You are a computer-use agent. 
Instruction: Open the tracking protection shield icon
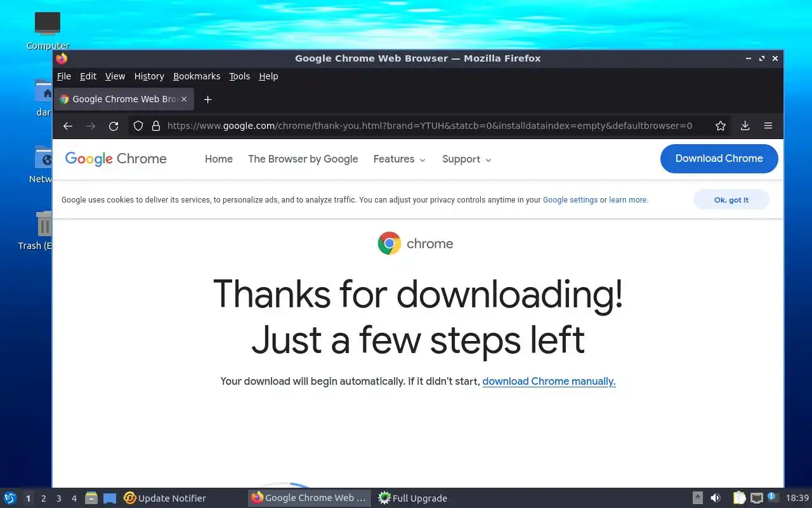(138, 126)
